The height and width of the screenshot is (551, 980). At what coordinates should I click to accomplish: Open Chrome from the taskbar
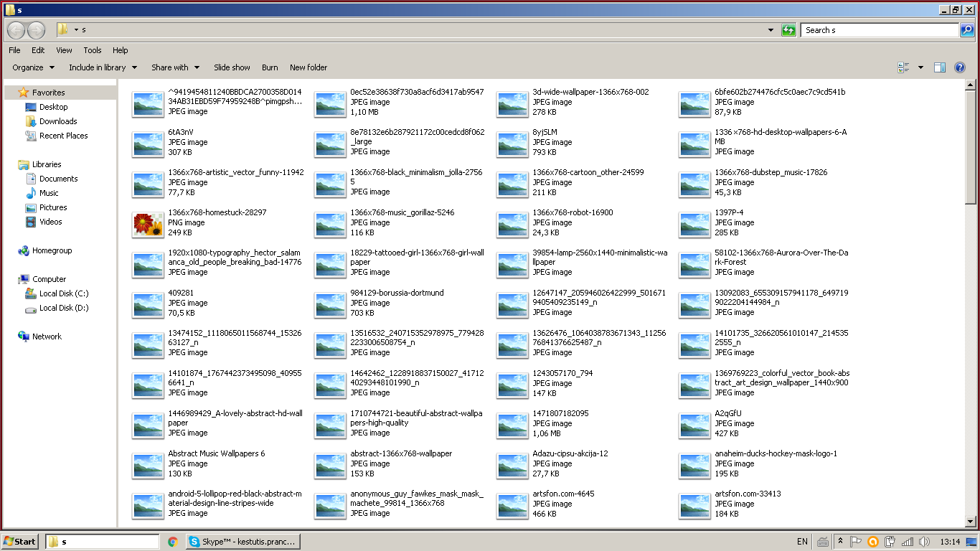pyautogui.click(x=173, y=542)
